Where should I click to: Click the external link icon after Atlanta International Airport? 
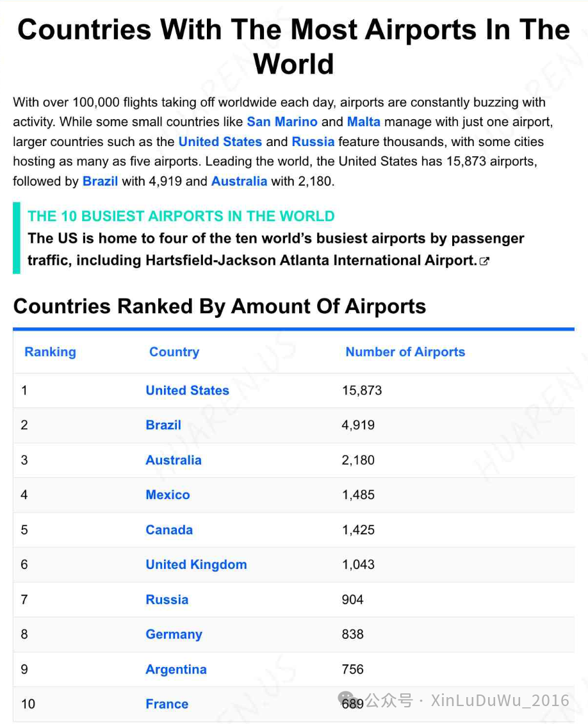484,261
